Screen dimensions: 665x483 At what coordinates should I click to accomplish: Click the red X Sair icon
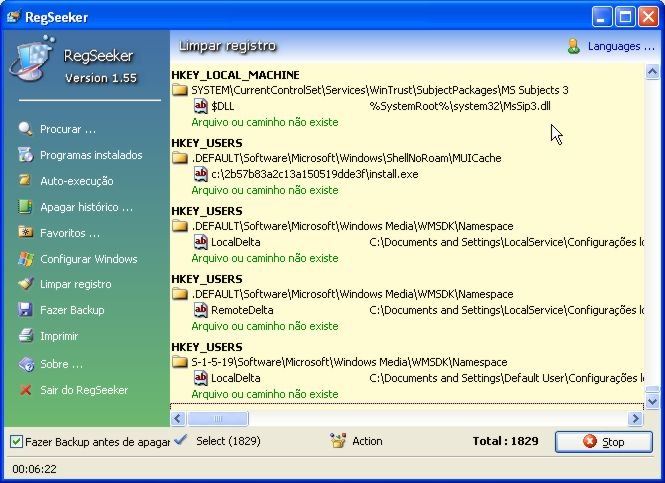[25, 390]
